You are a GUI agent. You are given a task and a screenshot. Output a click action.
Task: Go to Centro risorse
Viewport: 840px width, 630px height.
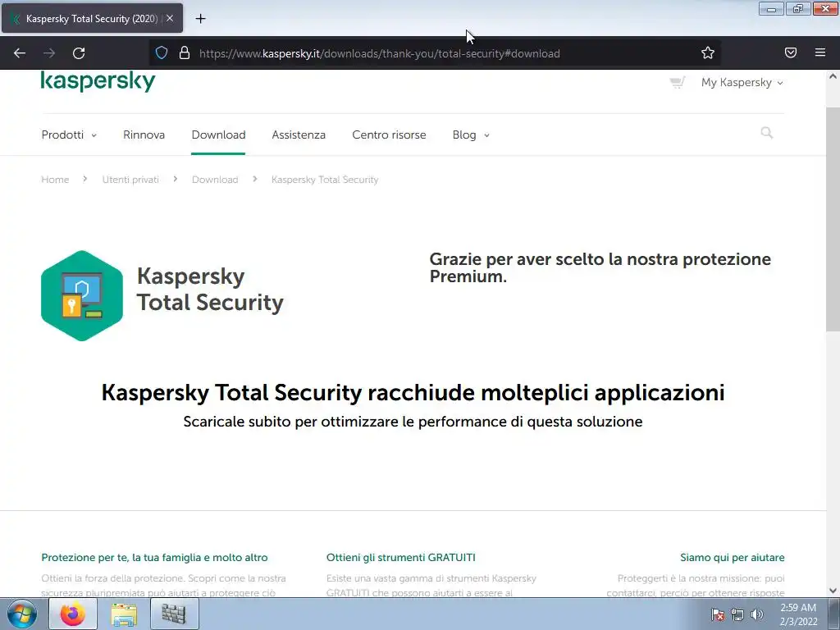point(389,135)
